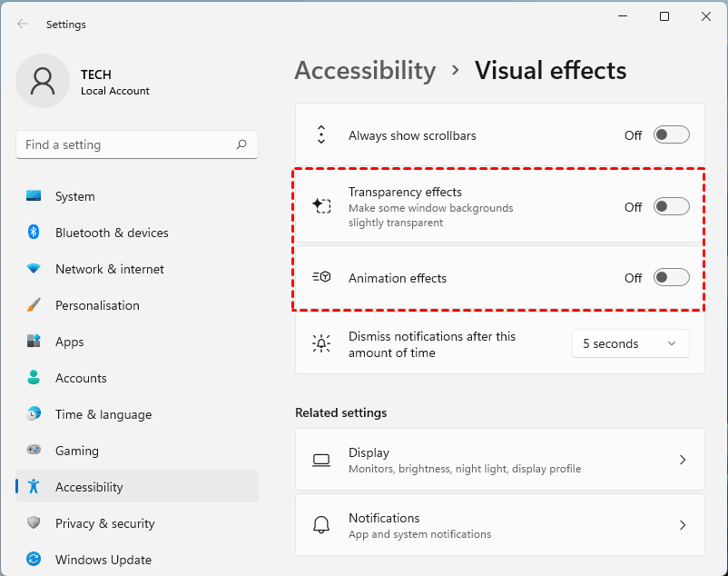Go back using the back arrow
The width and height of the screenshot is (728, 576).
tap(23, 25)
